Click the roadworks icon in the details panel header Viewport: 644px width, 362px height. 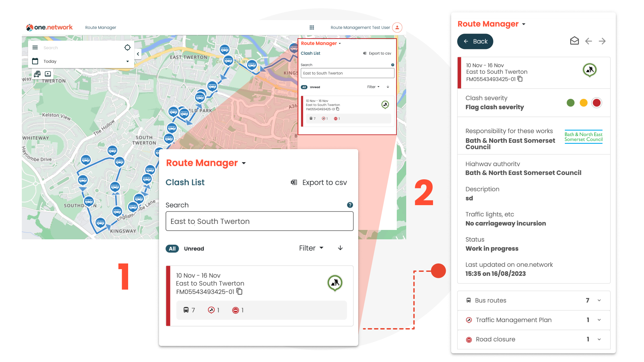[590, 70]
